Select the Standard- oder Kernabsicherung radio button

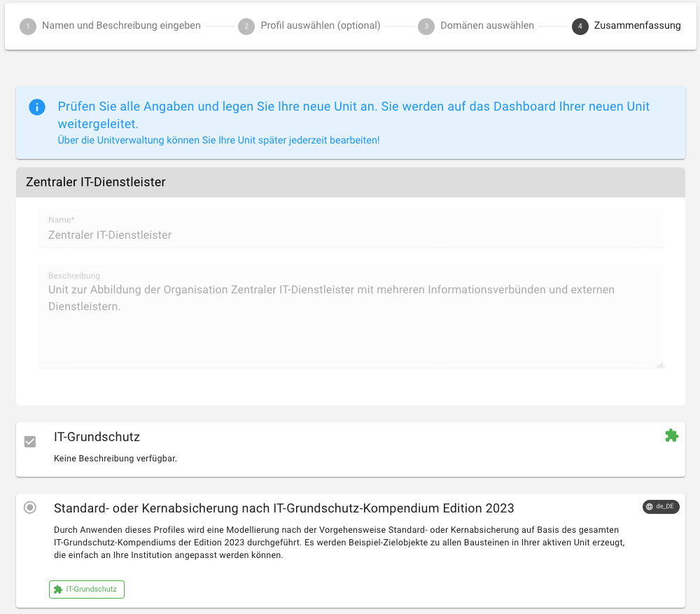[30, 508]
